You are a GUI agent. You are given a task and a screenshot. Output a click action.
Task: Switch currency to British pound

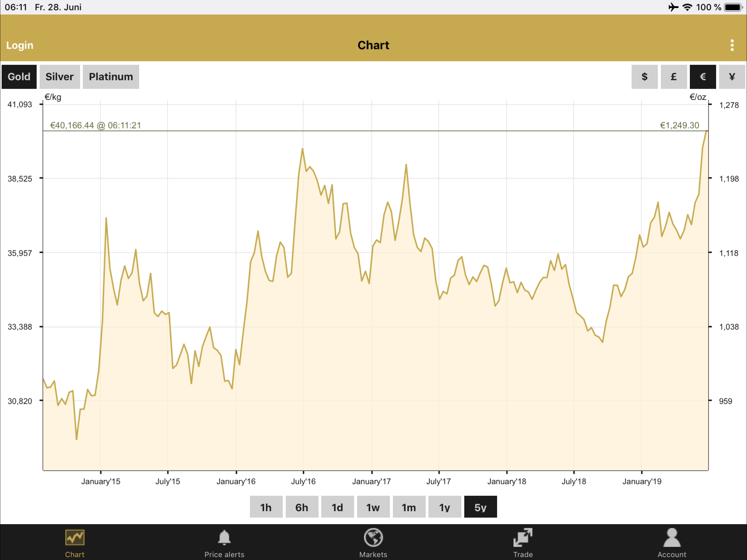673,77
